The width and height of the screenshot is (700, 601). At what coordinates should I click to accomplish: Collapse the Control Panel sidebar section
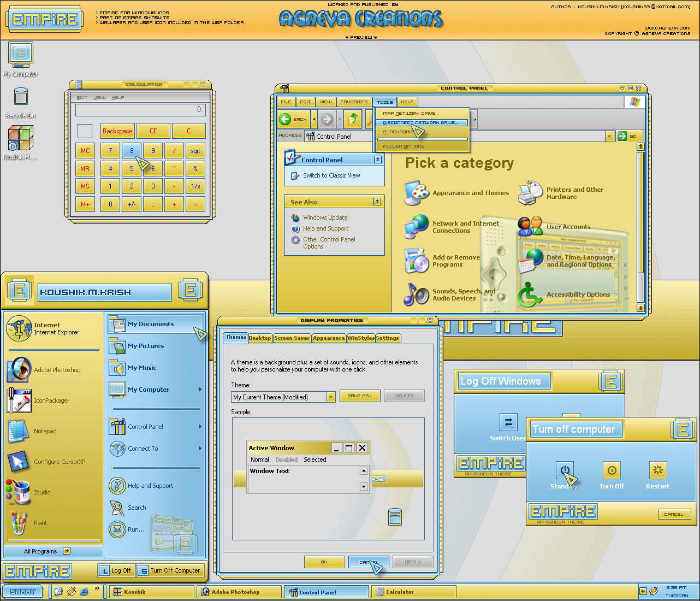[377, 160]
